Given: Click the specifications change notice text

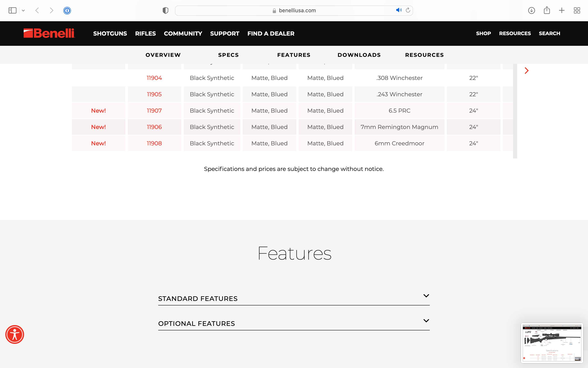Looking at the screenshot, I should pos(294,169).
